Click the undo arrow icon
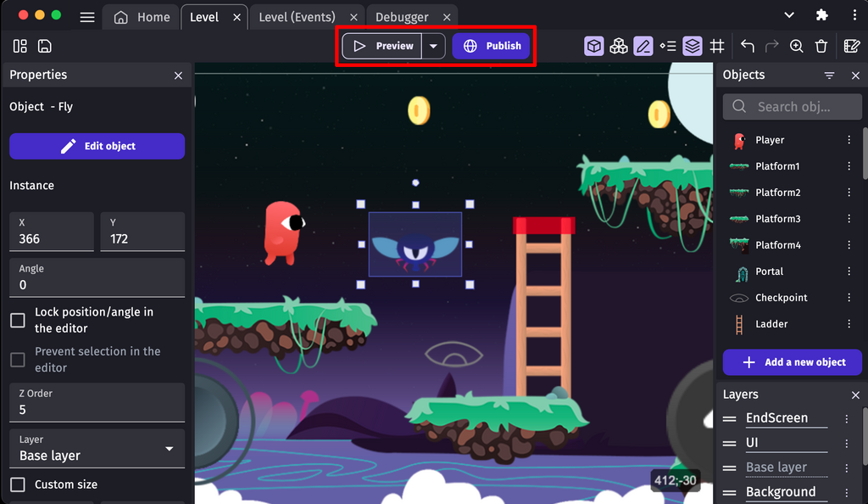 point(747,46)
